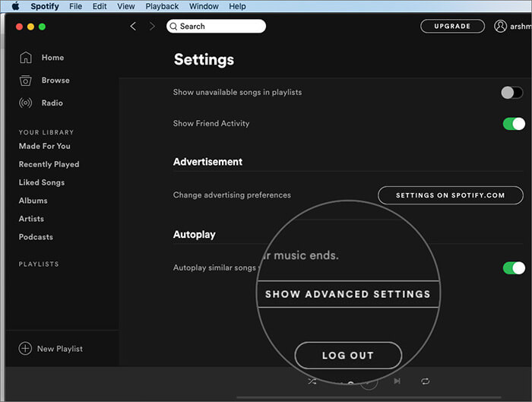Open the Window menu
This screenshot has height=402, width=532.
(204, 6)
